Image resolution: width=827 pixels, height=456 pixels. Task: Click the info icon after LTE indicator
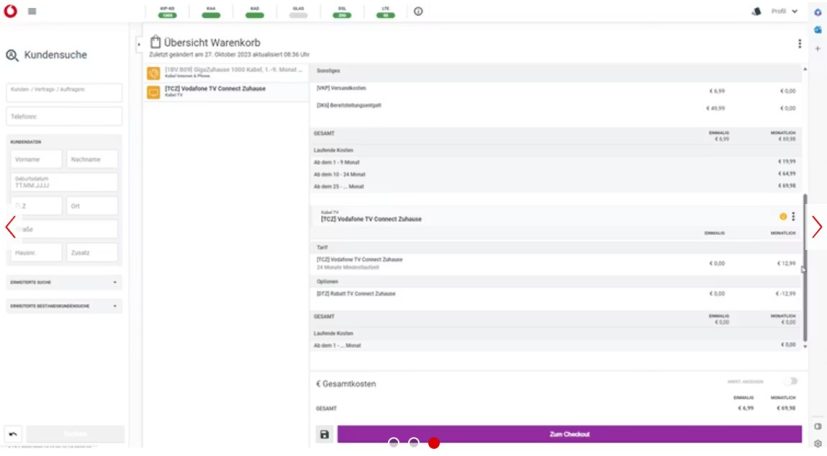click(418, 12)
